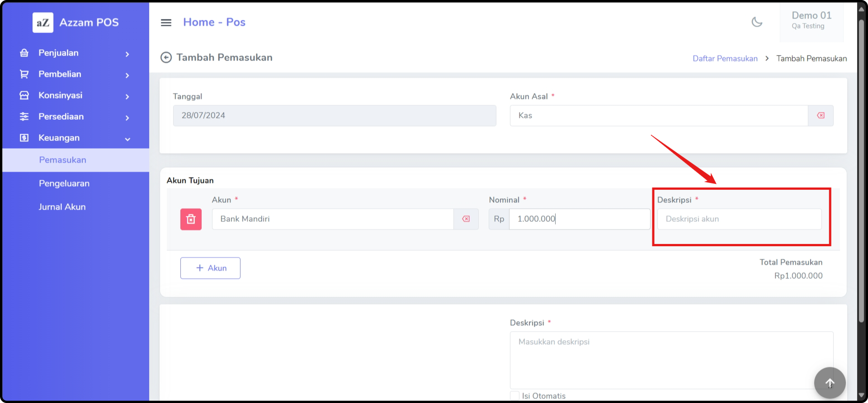Click the + Akun button
868x403 pixels.
pos(210,268)
